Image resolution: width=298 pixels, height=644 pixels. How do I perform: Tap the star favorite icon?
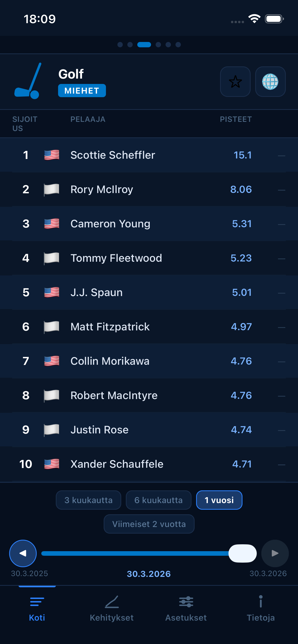[235, 82]
